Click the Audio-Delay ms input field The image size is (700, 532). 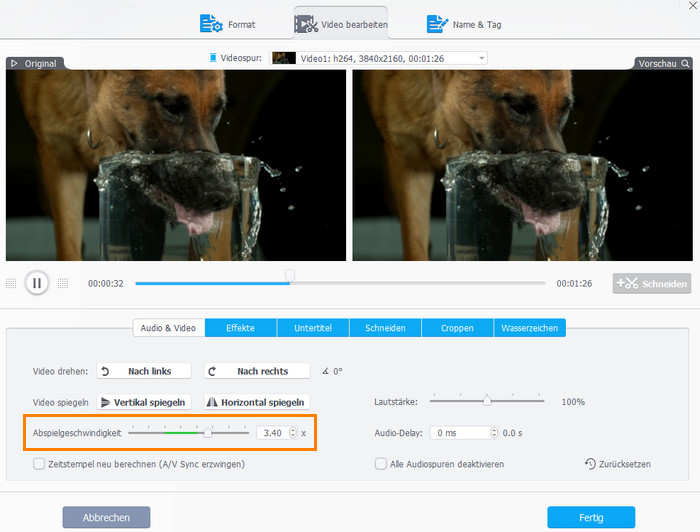[460, 433]
